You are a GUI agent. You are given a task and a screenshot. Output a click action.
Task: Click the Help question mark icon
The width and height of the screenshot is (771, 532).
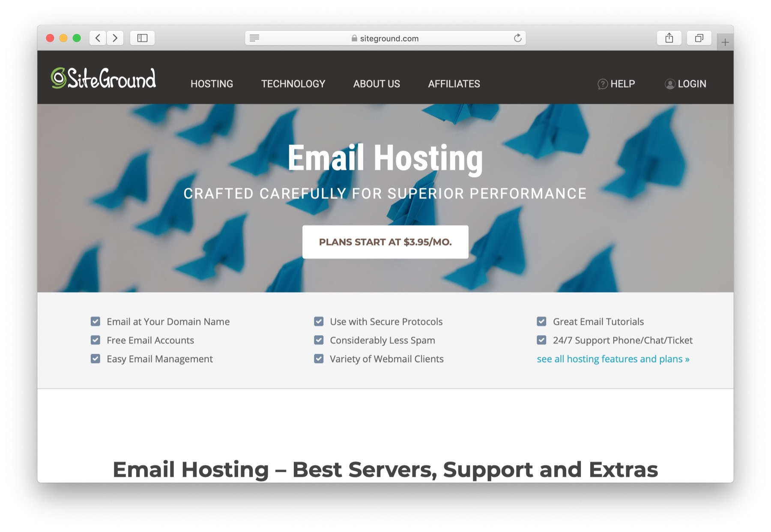[x=602, y=84]
